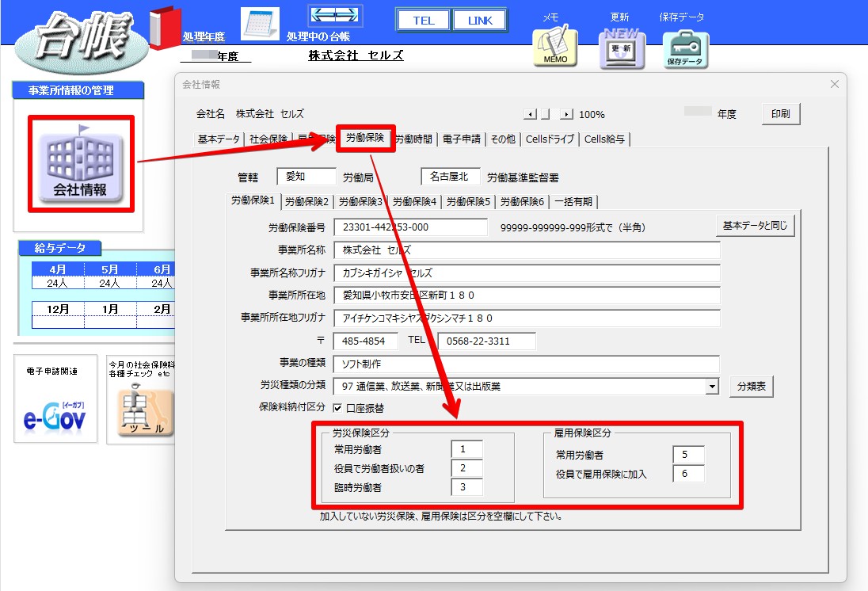Select the 労働保険3 sub-tab
868x591 pixels.
(360, 201)
